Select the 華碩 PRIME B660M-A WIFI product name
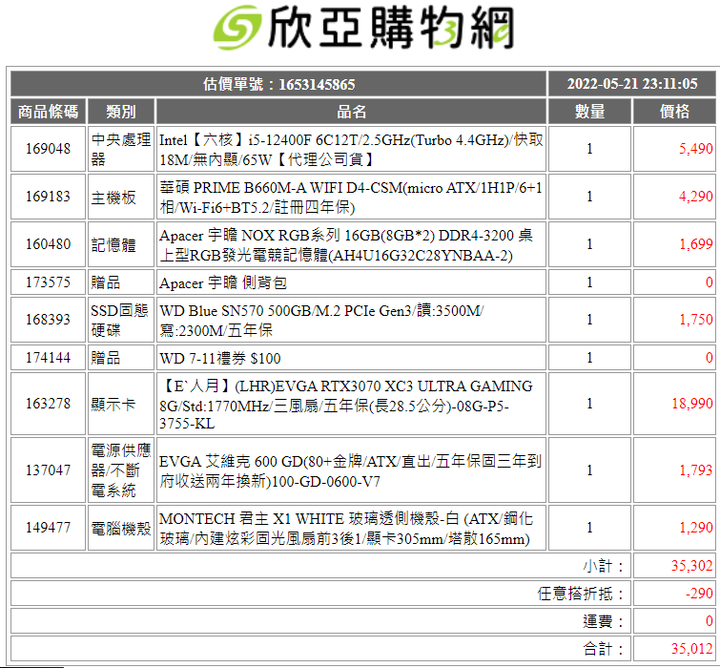720x668 pixels. coord(351,197)
